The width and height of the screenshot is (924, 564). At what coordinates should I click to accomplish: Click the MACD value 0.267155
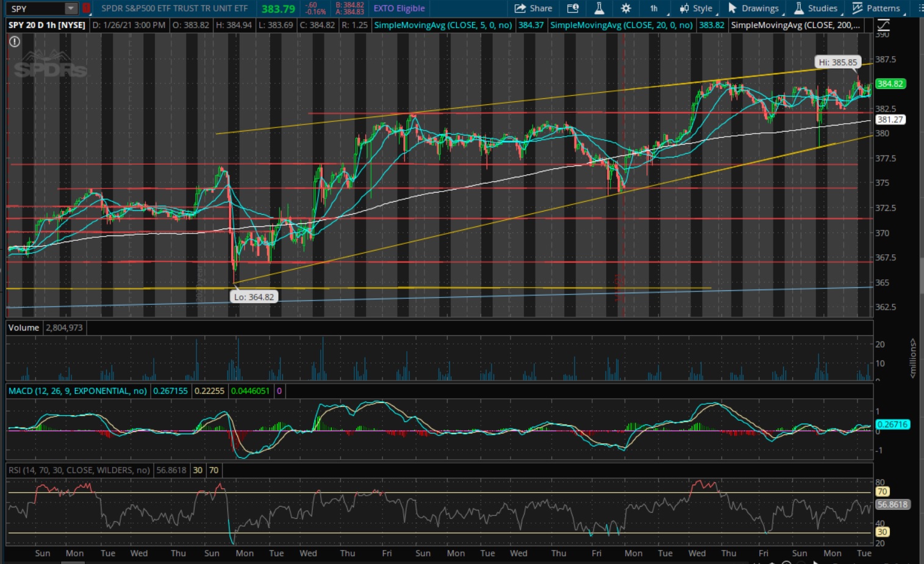pos(170,391)
